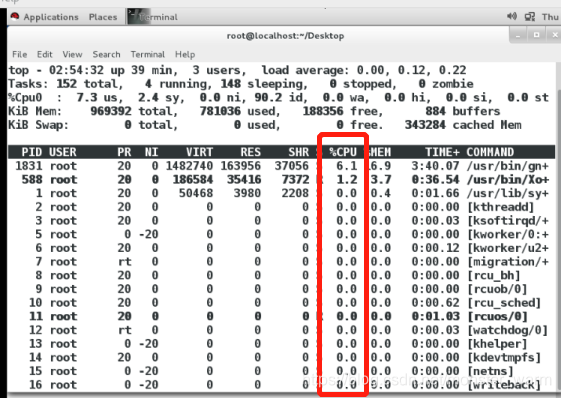Click the 3:40.07 TIME+ value
Screen dimensions: 561x398
(435, 166)
